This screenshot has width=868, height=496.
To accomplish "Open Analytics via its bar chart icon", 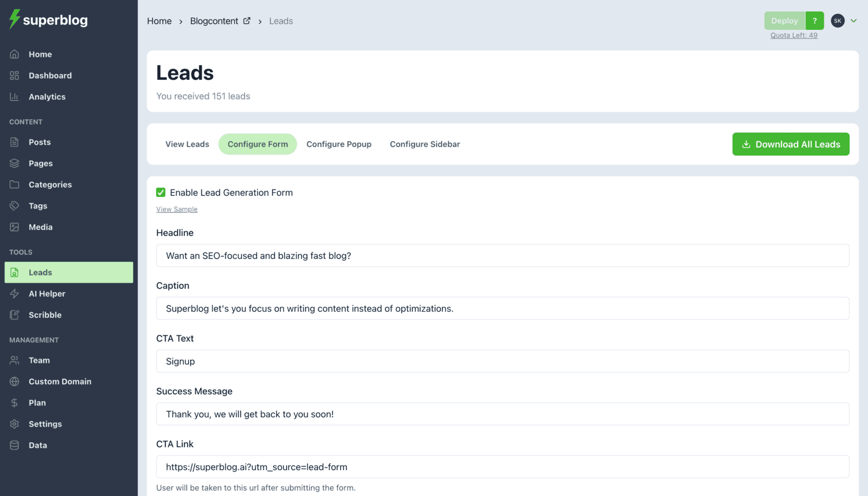I will pyautogui.click(x=14, y=97).
